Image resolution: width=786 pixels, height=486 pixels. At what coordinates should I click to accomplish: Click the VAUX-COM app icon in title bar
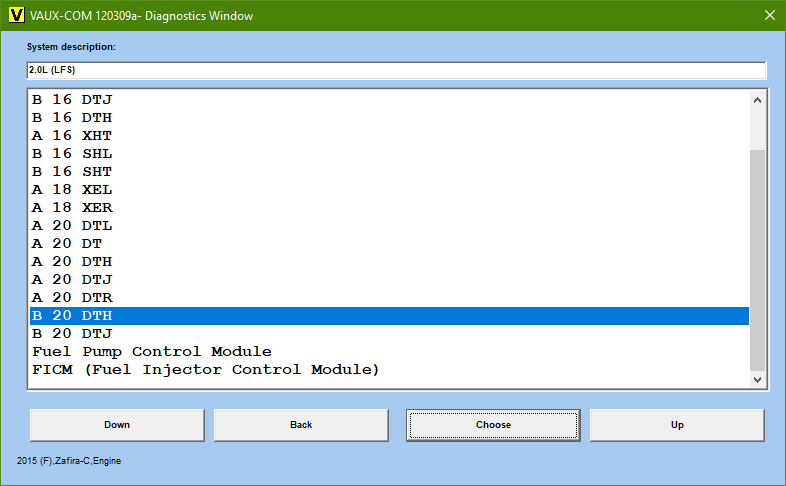16,15
